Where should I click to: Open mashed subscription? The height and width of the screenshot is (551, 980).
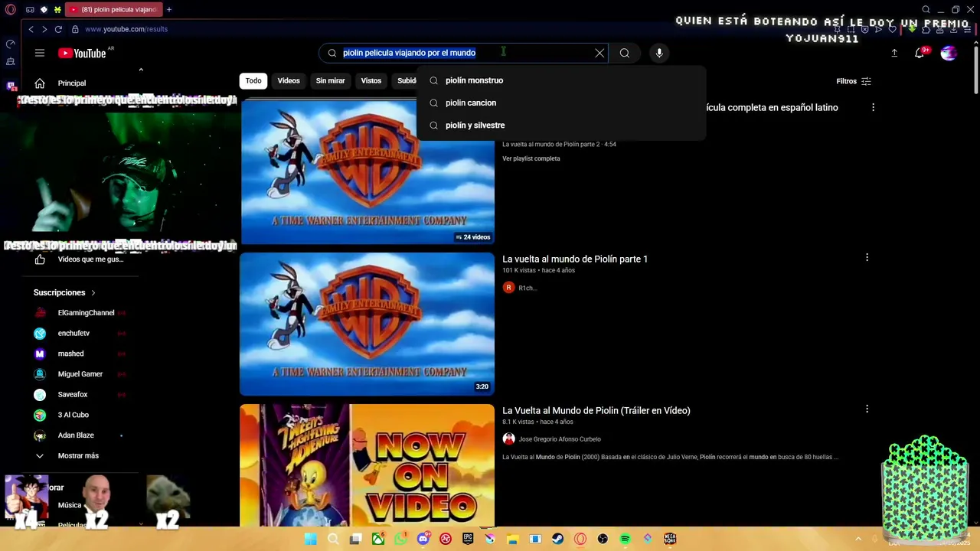[80, 354]
